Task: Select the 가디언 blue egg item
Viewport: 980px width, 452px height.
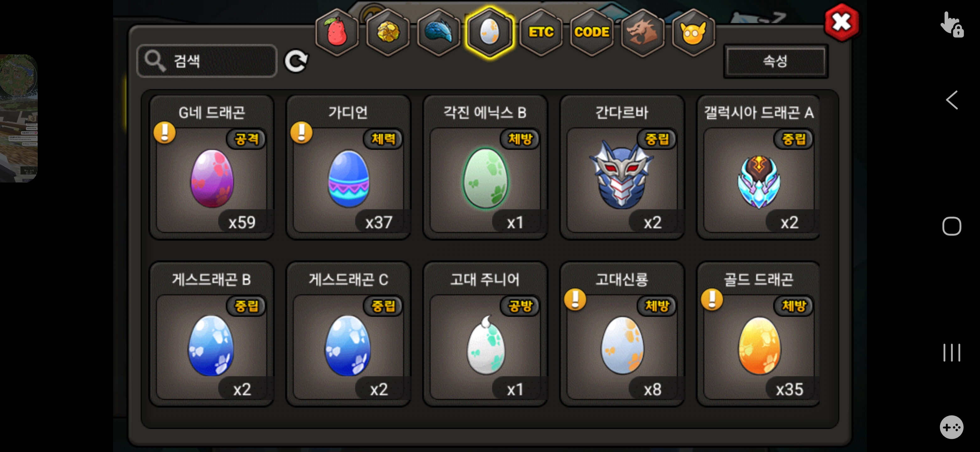Action: pos(348,167)
